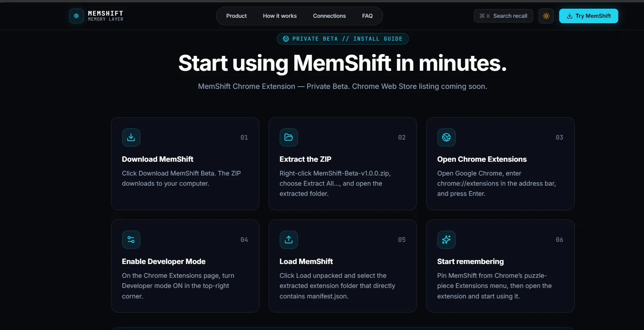Click the step number 05 label
644x330 pixels.
[x=402, y=240]
